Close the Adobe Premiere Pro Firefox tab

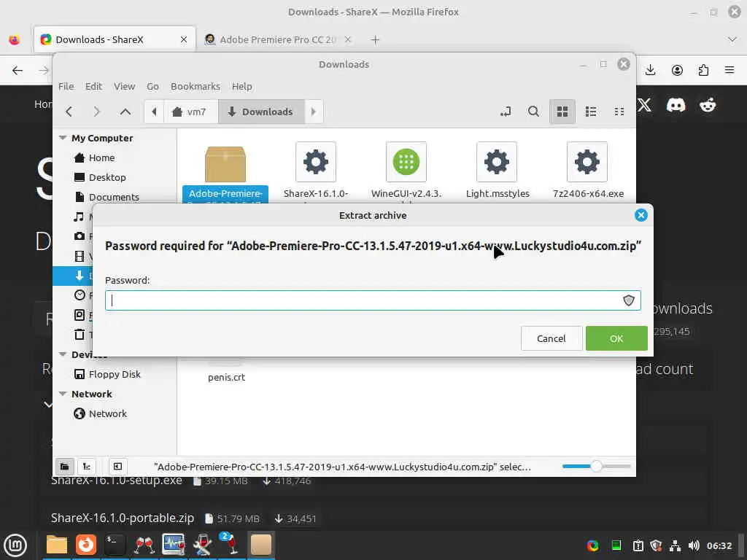[x=348, y=39]
